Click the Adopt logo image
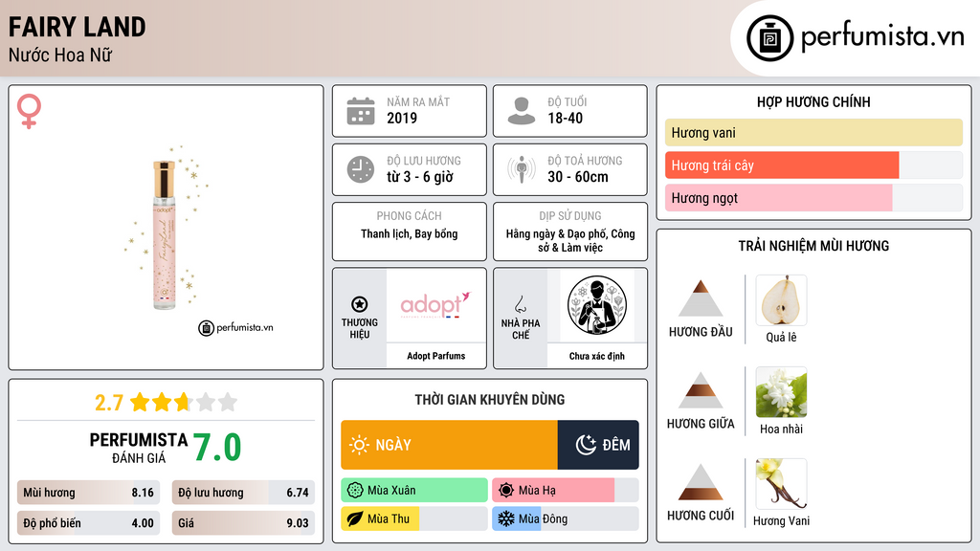 coord(435,305)
